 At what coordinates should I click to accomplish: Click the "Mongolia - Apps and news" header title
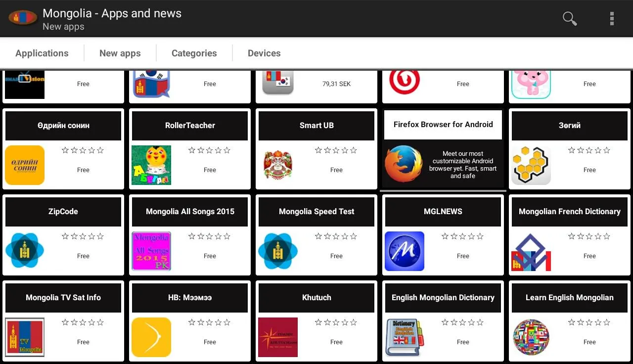point(112,13)
